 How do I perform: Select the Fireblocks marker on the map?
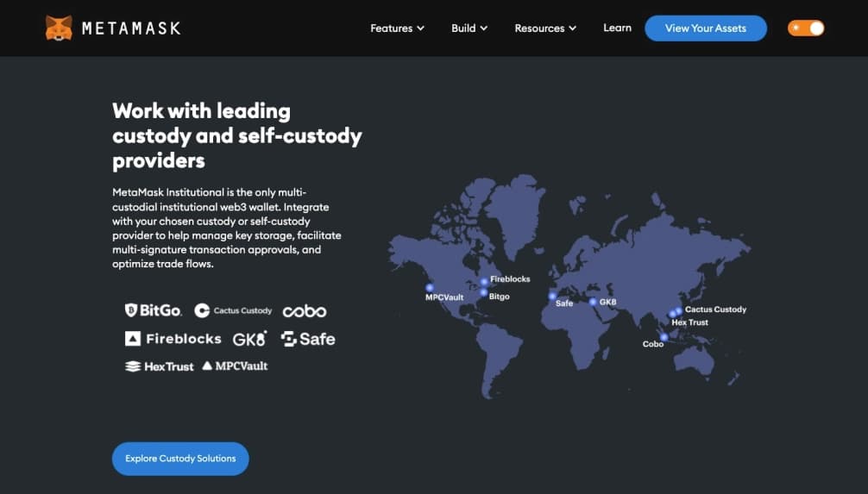tap(484, 281)
